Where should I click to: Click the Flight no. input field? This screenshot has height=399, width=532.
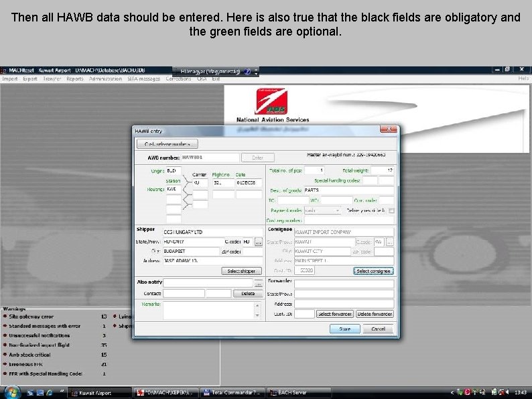click(223, 182)
